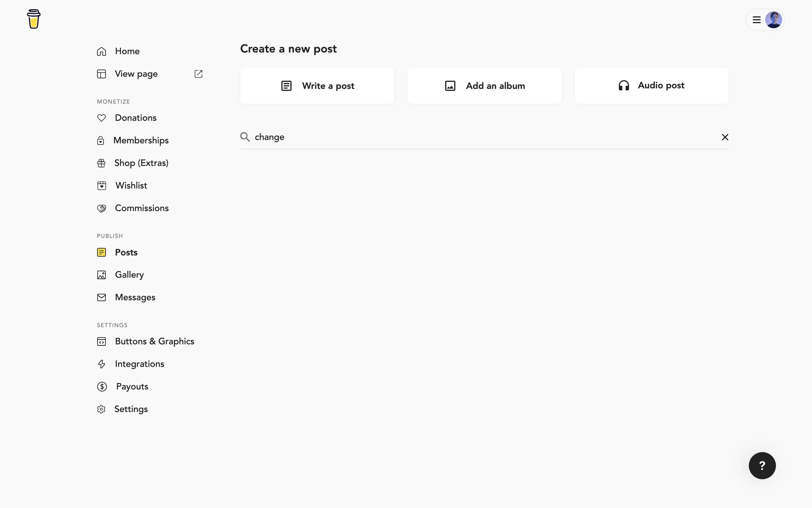This screenshot has height=508, width=812.
Task: Click the user profile avatar
Action: click(774, 20)
